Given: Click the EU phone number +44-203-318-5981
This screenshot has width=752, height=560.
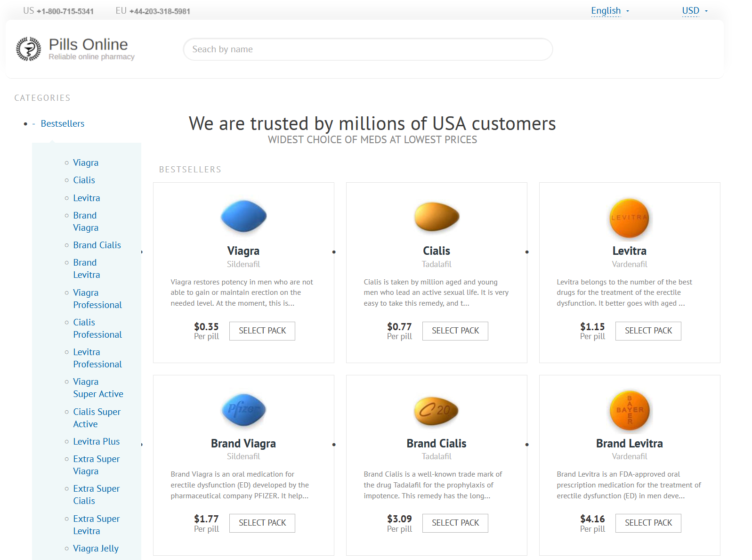Looking at the screenshot, I should [x=160, y=11].
